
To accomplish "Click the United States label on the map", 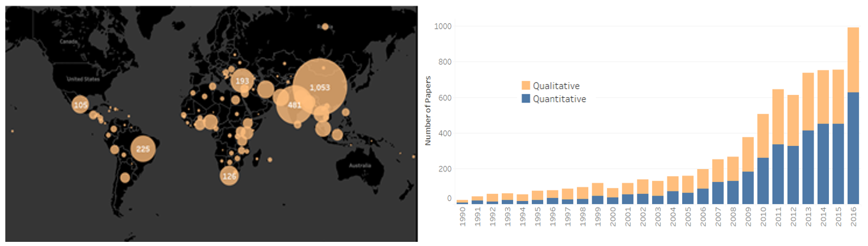I will click(83, 79).
